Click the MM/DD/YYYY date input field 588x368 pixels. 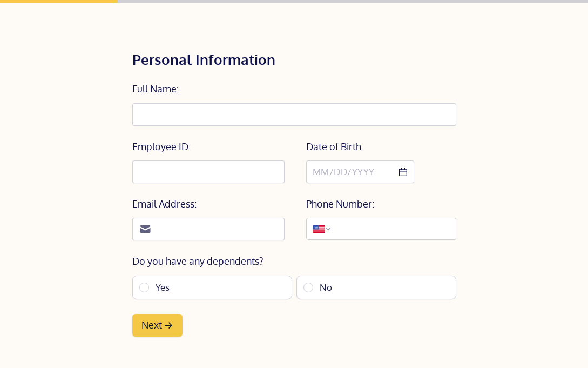(x=351, y=172)
